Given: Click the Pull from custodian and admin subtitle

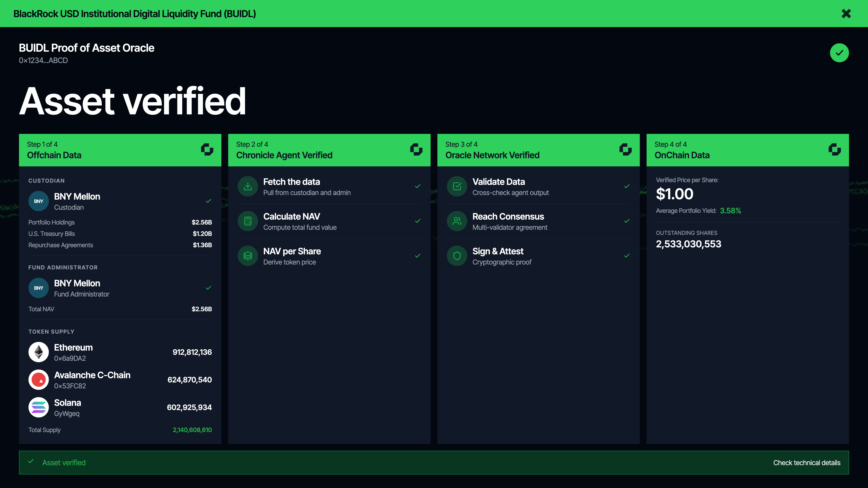Looking at the screenshot, I should 307,193.
